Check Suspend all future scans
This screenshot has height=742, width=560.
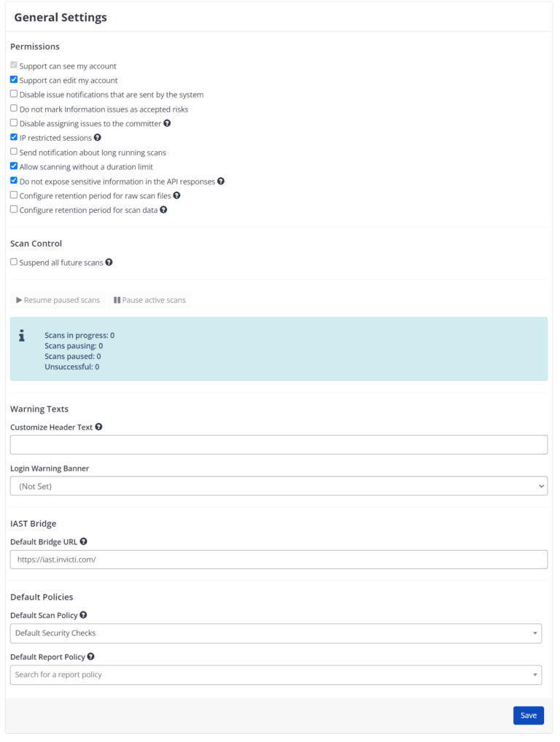12,262
